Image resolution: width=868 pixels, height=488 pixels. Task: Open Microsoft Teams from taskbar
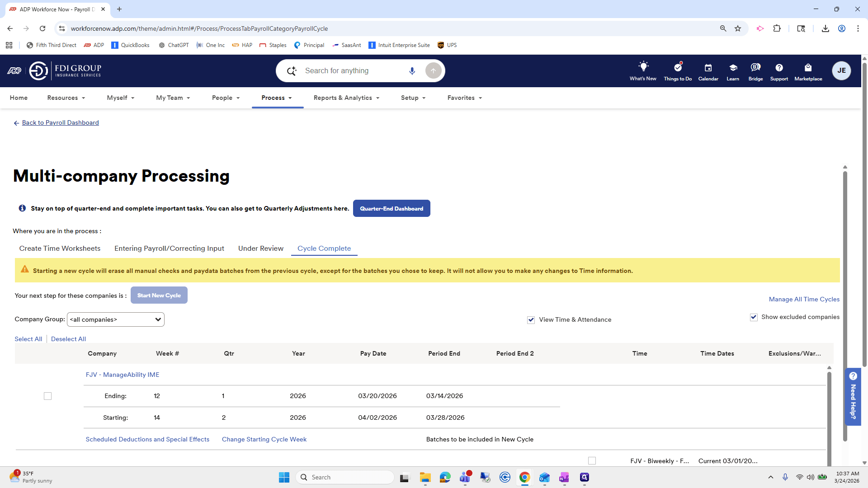point(465,477)
